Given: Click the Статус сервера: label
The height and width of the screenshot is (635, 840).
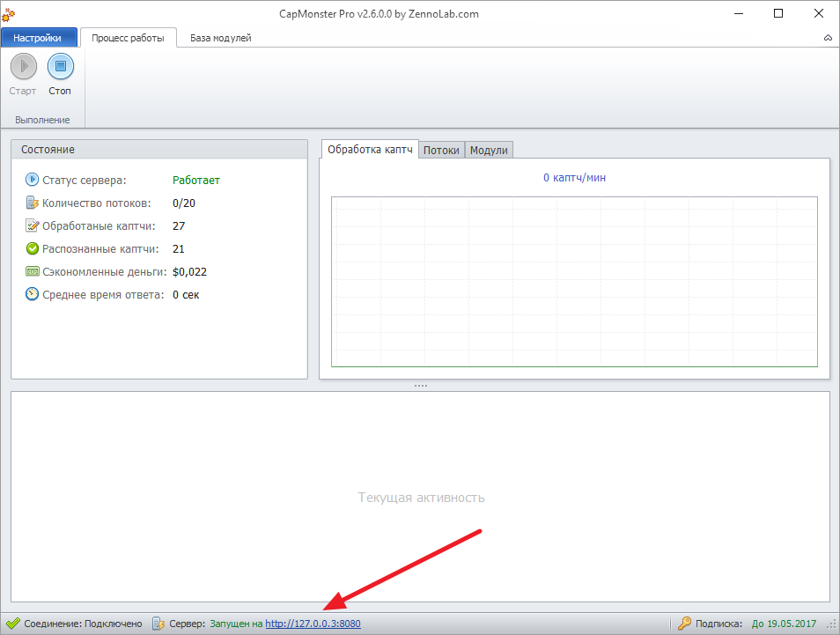Looking at the screenshot, I should 85,180.
